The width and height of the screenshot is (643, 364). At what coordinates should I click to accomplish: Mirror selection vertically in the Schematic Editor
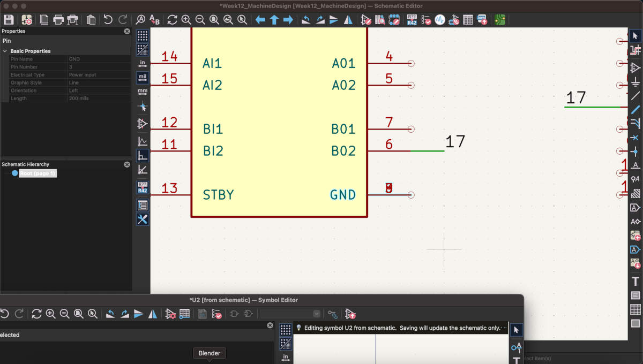pos(334,20)
